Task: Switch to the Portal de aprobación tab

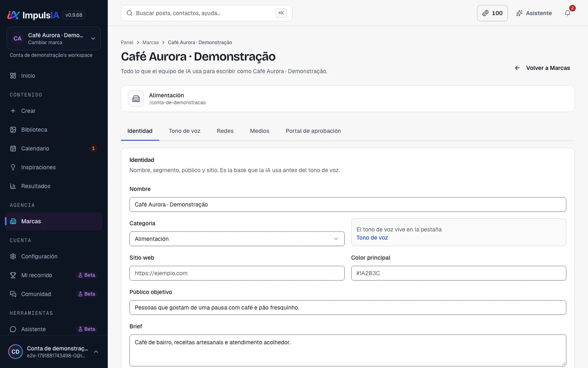Action: (313, 131)
